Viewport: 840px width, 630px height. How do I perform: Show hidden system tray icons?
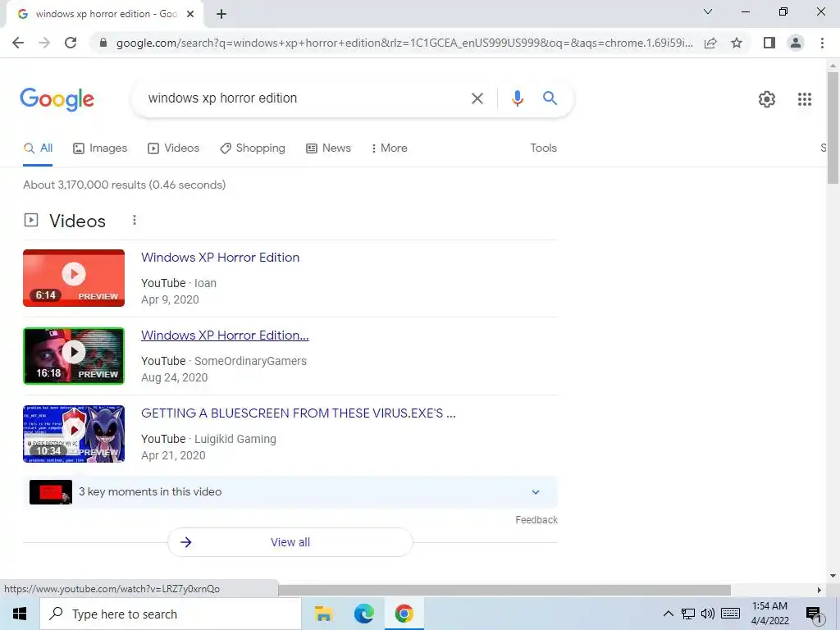pos(668,614)
